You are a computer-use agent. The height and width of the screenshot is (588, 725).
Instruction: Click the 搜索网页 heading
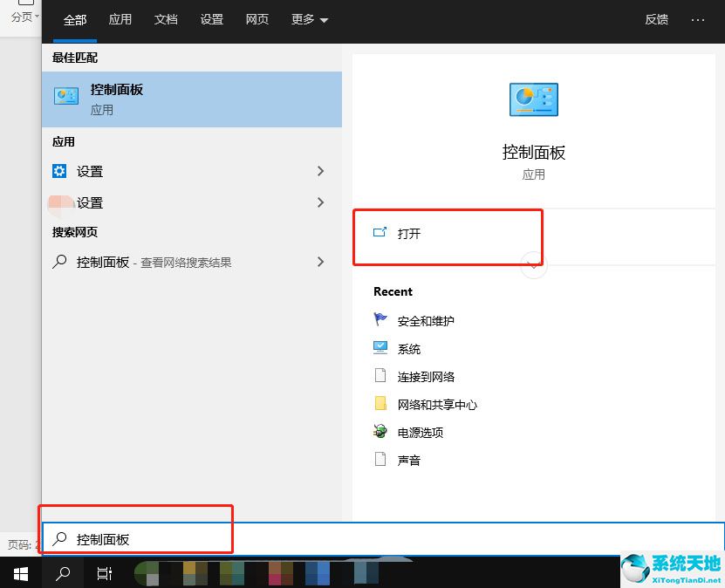[x=75, y=232]
